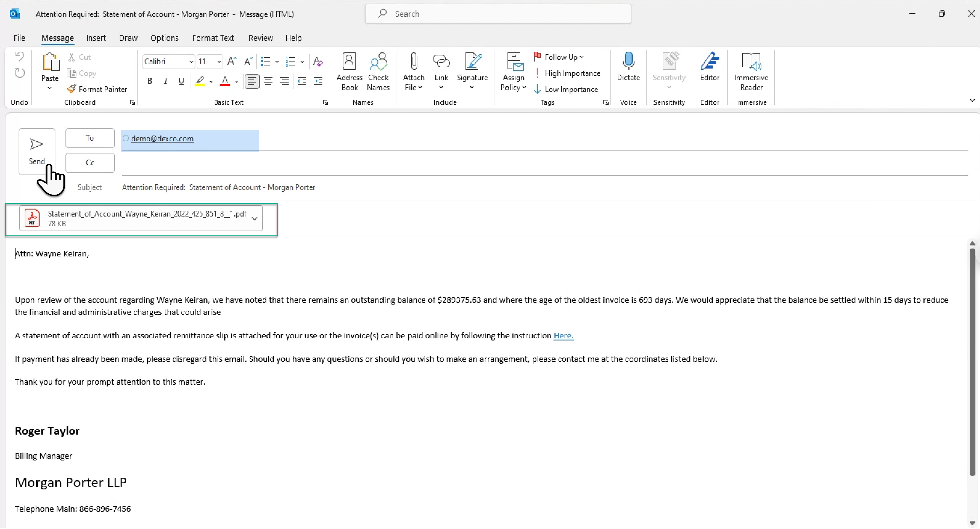Toggle bold formatting
Image resolution: width=980 pixels, height=529 pixels.
pos(150,81)
